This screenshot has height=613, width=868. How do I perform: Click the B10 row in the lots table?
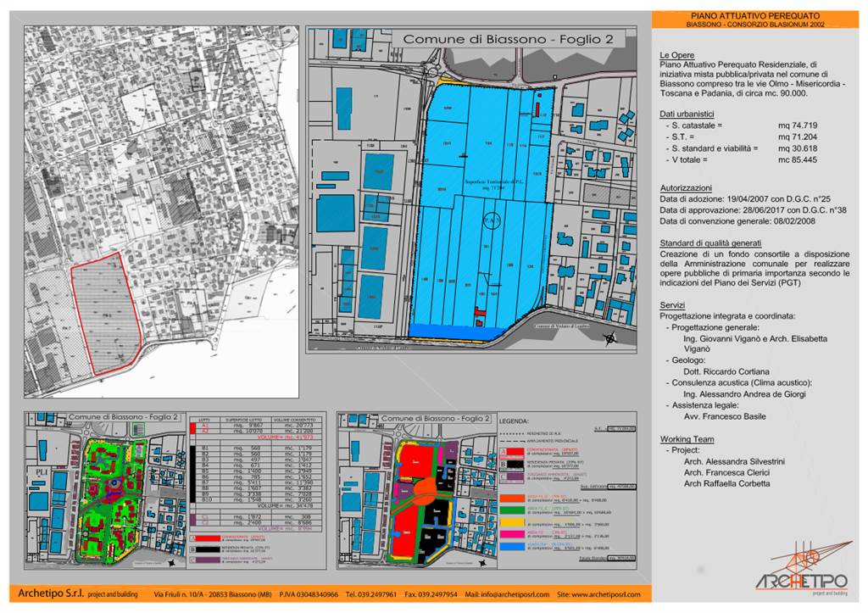click(x=259, y=499)
